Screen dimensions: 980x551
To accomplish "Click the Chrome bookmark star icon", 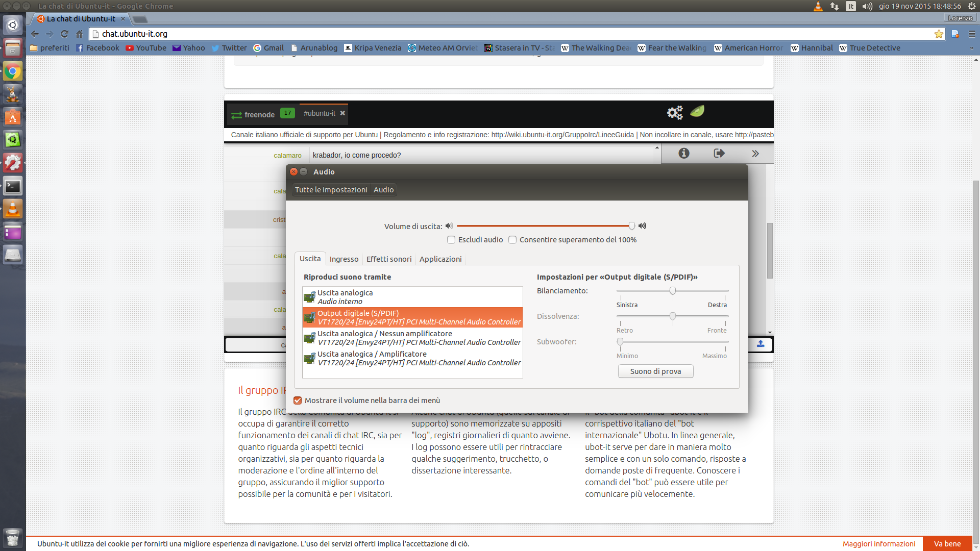I will 939,34.
